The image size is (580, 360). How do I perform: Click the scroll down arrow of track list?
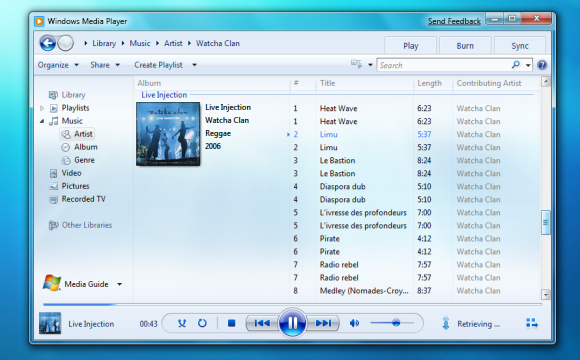coord(545,295)
